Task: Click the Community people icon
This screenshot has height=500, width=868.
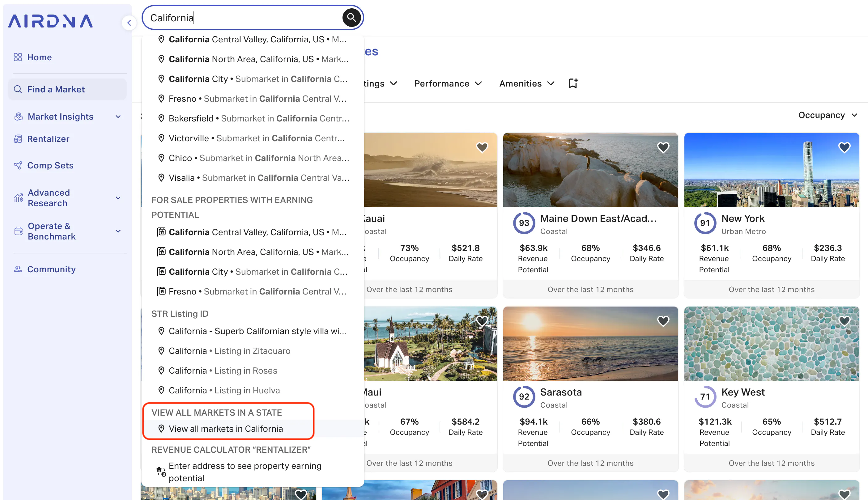Action: pyautogui.click(x=18, y=269)
